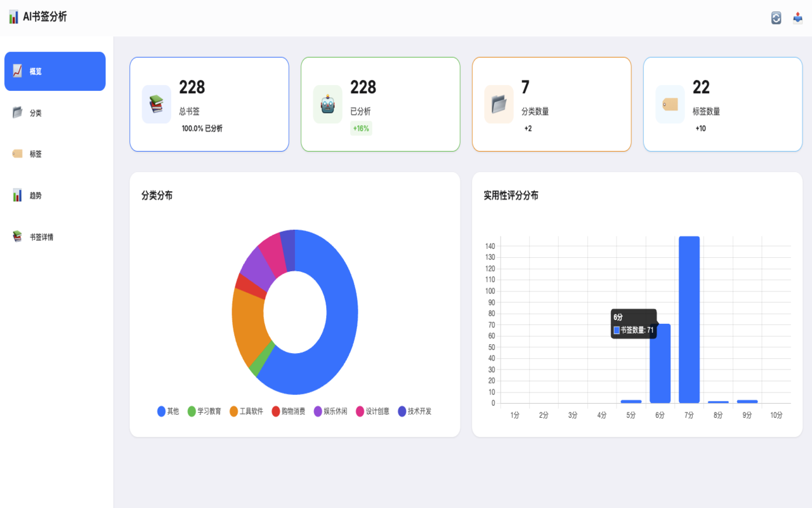Click the folder icon on 分类数量 card
Viewport: 812px width, 508px height.
pos(499,104)
